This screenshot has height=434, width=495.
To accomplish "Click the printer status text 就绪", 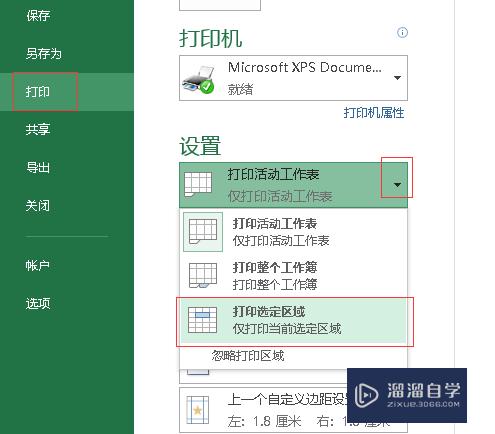I will tap(240, 89).
